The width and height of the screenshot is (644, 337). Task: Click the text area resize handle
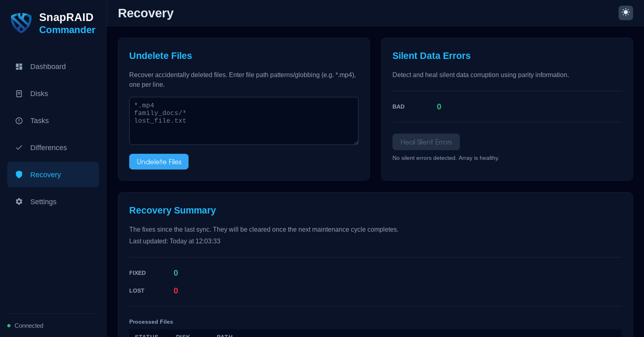356,142
